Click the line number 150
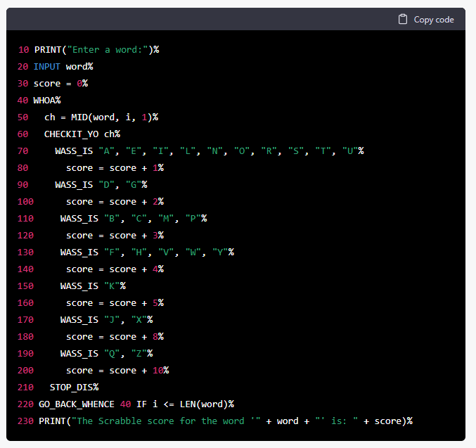This screenshot has width=476, height=448. pyautogui.click(x=25, y=286)
